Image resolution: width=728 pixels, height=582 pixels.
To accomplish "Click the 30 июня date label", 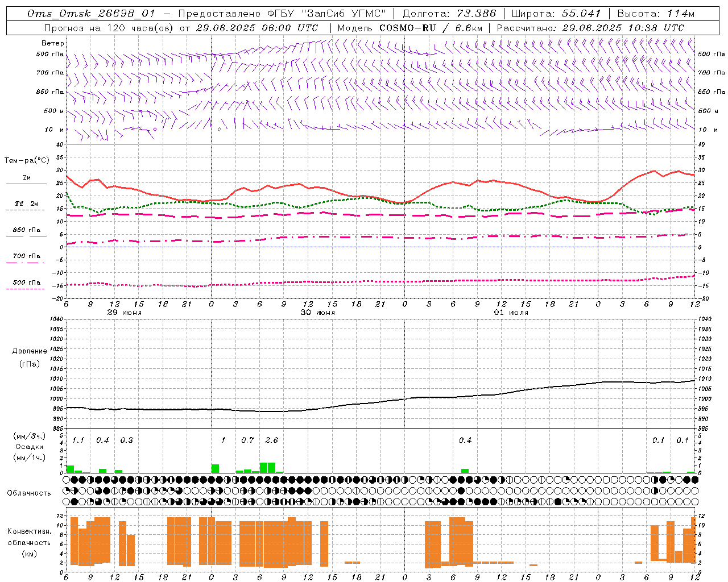I will click(x=318, y=313).
